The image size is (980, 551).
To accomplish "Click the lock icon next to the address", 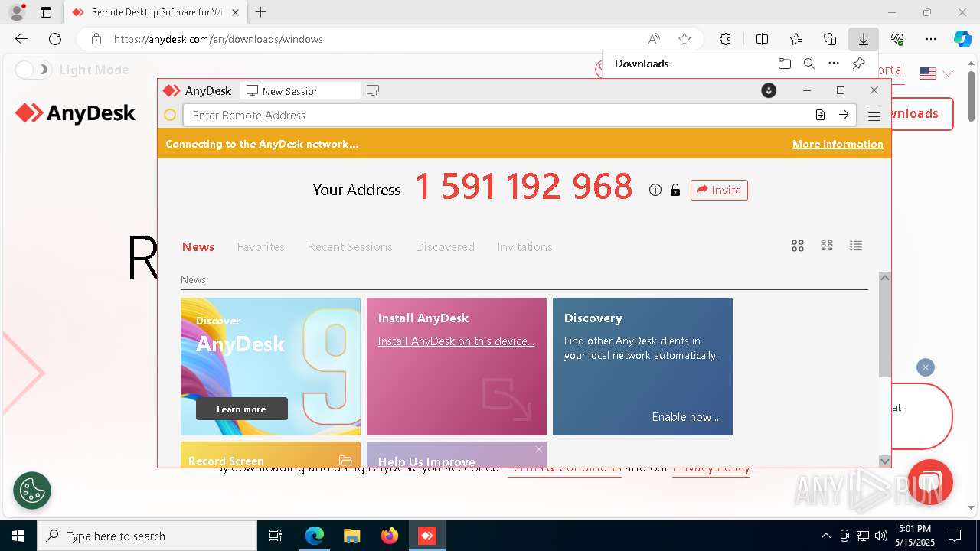I will click(675, 190).
